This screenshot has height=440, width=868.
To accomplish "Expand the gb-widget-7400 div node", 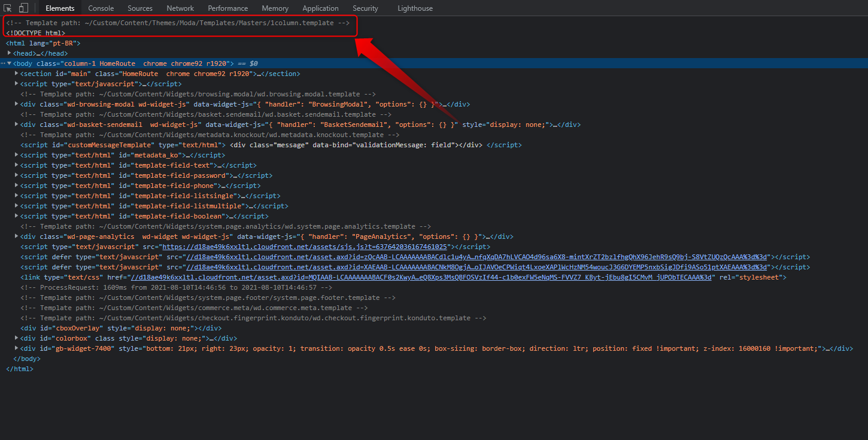I will [16, 348].
